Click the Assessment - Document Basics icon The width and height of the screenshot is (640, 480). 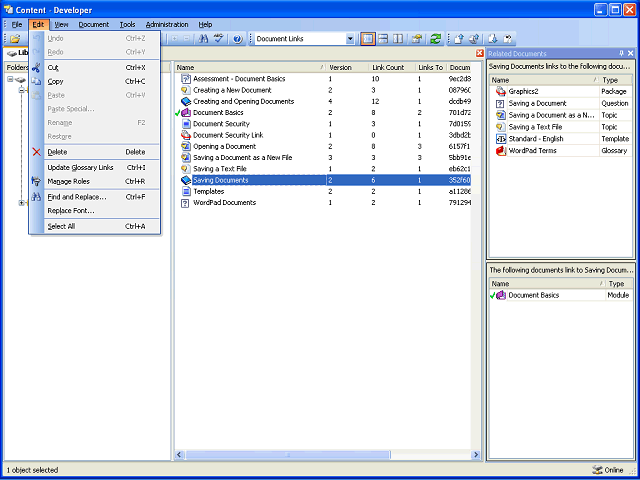186,79
